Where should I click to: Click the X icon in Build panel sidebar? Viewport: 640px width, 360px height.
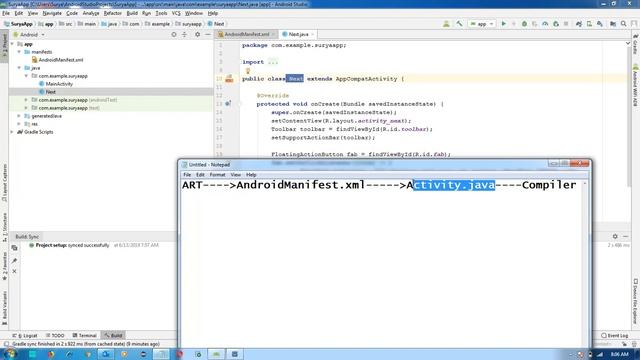coord(14,271)
